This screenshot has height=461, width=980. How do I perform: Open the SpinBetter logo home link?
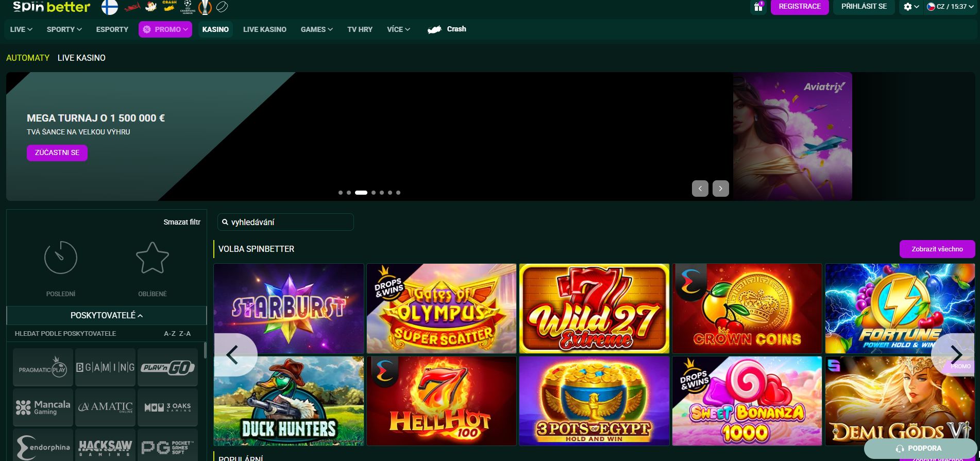pyautogui.click(x=52, y=7)
